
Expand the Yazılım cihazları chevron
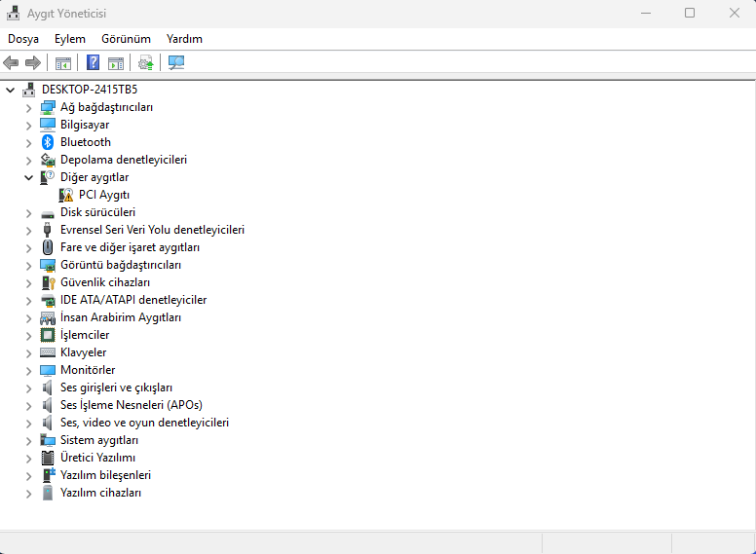(x=29, y=494)
